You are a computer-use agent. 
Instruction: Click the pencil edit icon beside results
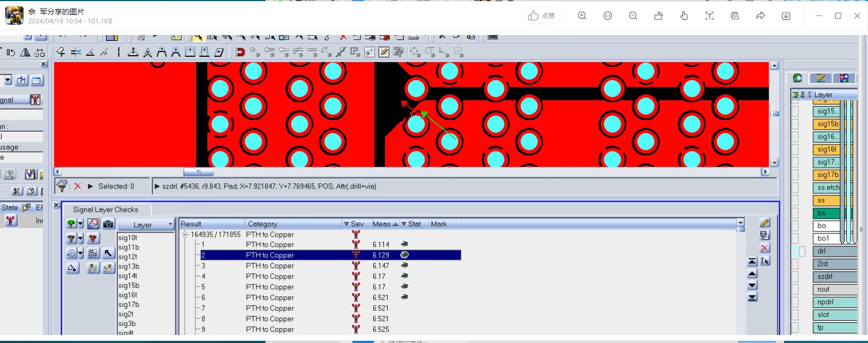(x=764, y=223)
